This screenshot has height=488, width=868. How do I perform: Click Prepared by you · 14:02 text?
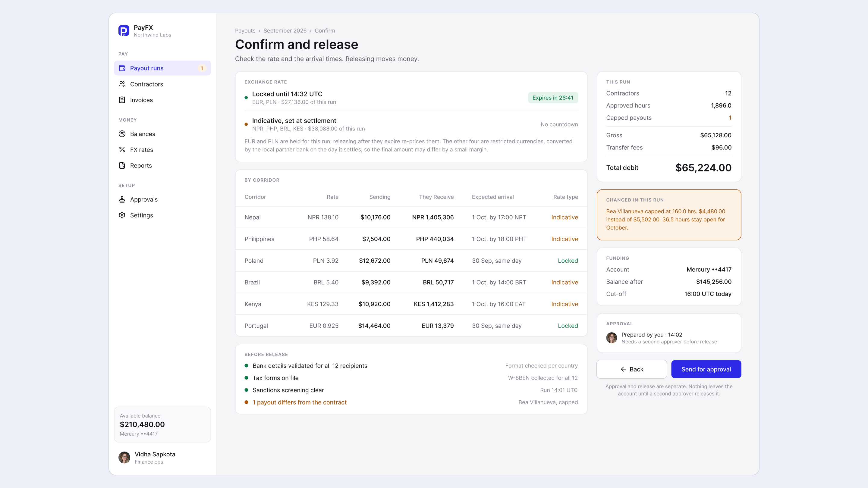click(652, 335)
